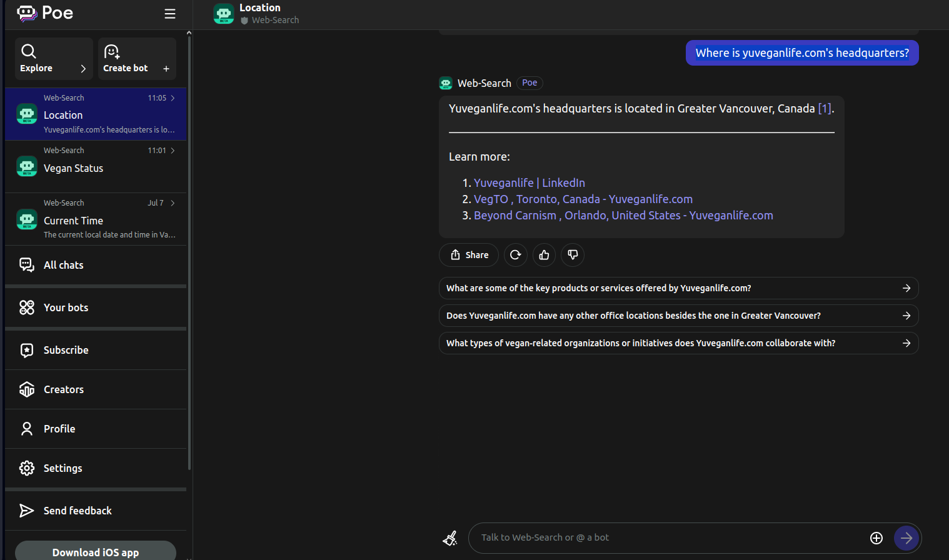Regenerate the response with retry icon
The height and width of the screenshot is (560, 949).
pos(516,255)
